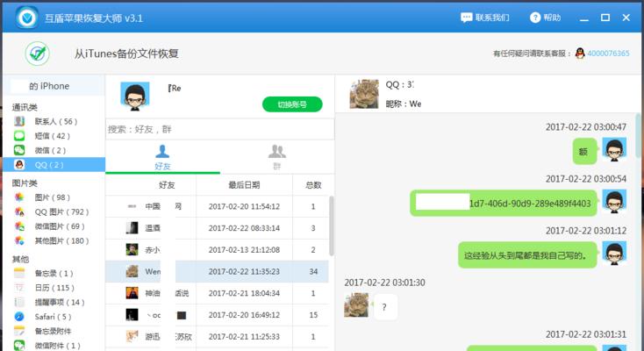Click the calendar icon beside 日历
This screenshot has width=644, height=351.
pos(19,288)
